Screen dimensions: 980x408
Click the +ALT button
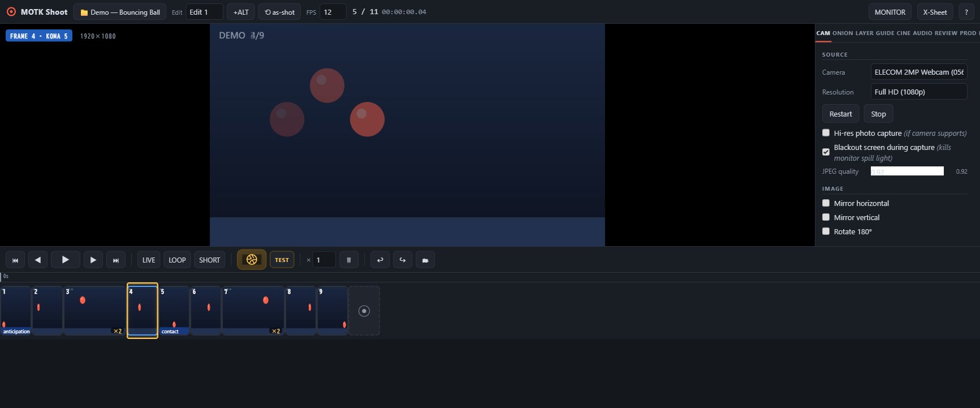pos(241,12)
